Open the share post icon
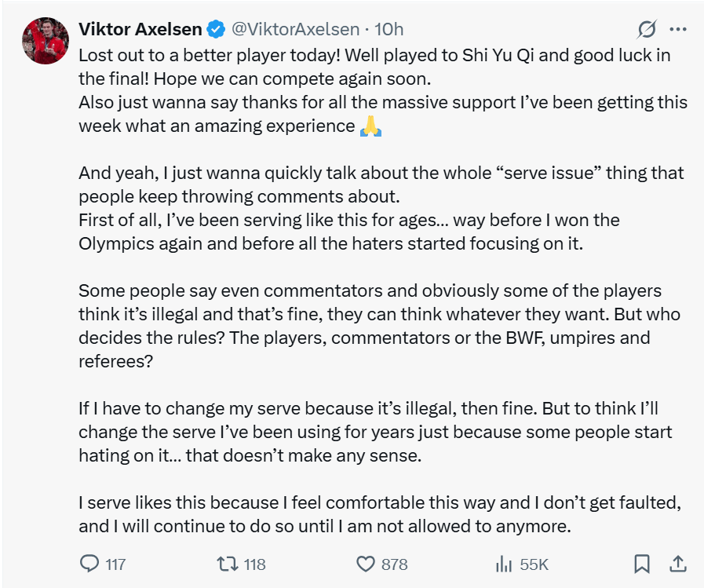 [678, 564]
